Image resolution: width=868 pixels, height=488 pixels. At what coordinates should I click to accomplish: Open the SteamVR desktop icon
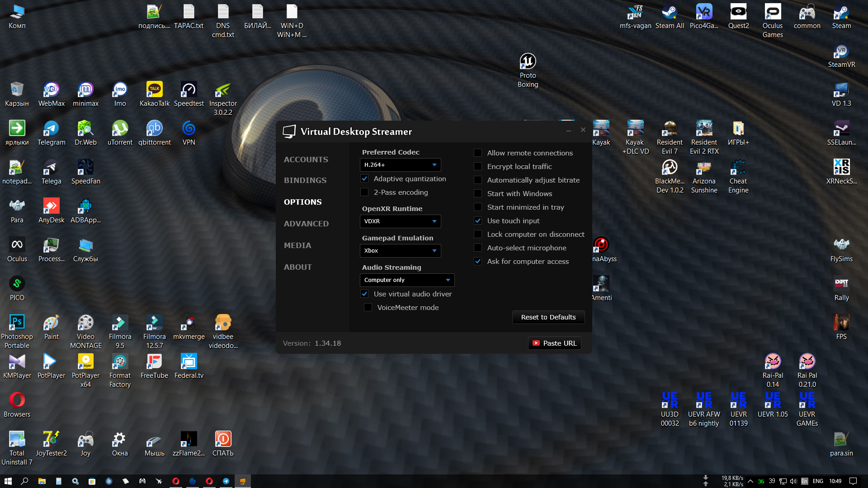coord(841,56)
